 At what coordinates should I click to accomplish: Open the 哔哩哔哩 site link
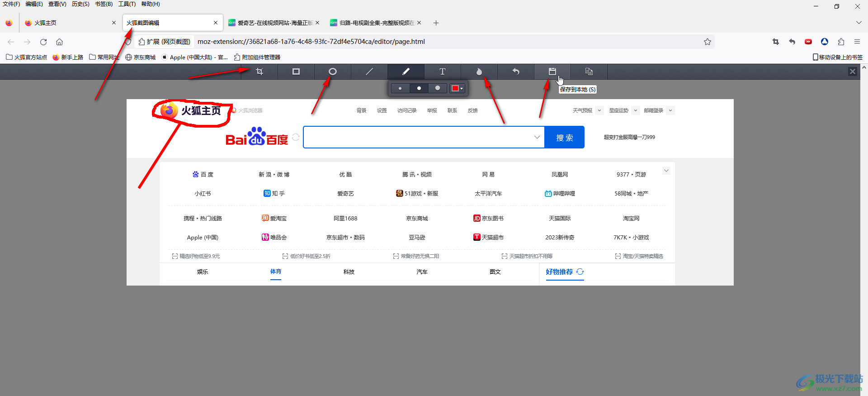click(x=560, y=193)
